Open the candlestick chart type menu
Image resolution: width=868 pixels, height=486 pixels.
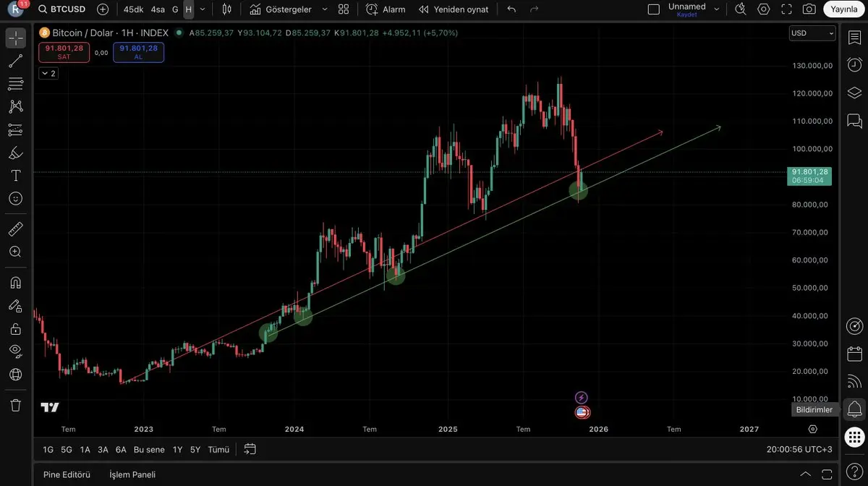(227, 9)
